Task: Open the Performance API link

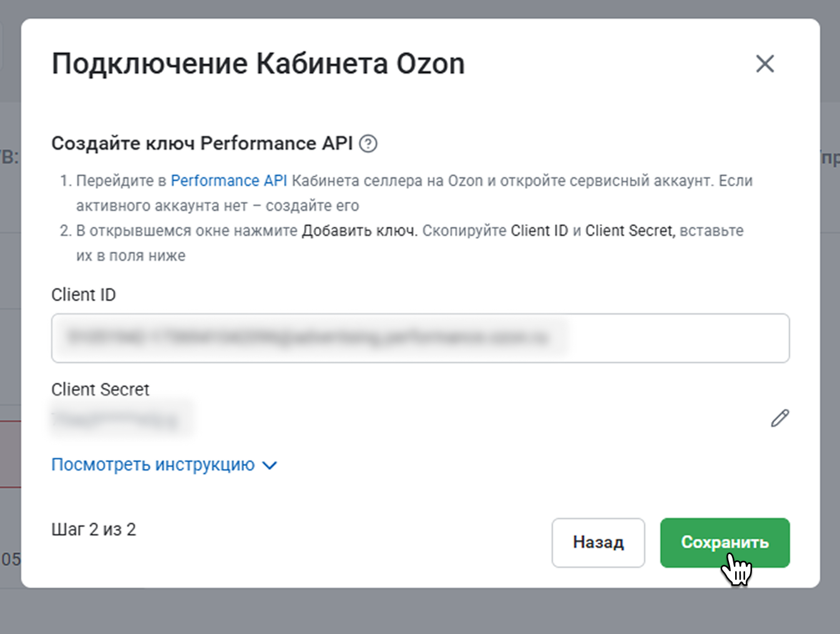Action: click(x=229, y=180)
